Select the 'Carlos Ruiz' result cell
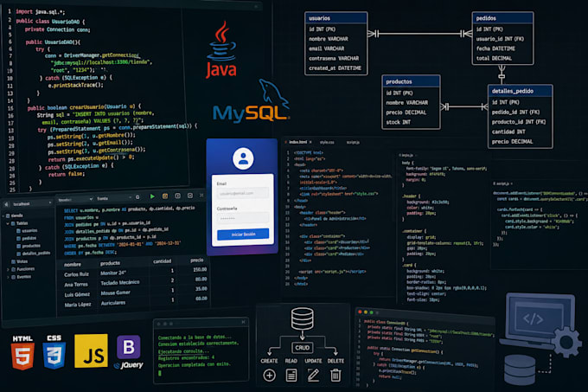 [x=76, y=274]
